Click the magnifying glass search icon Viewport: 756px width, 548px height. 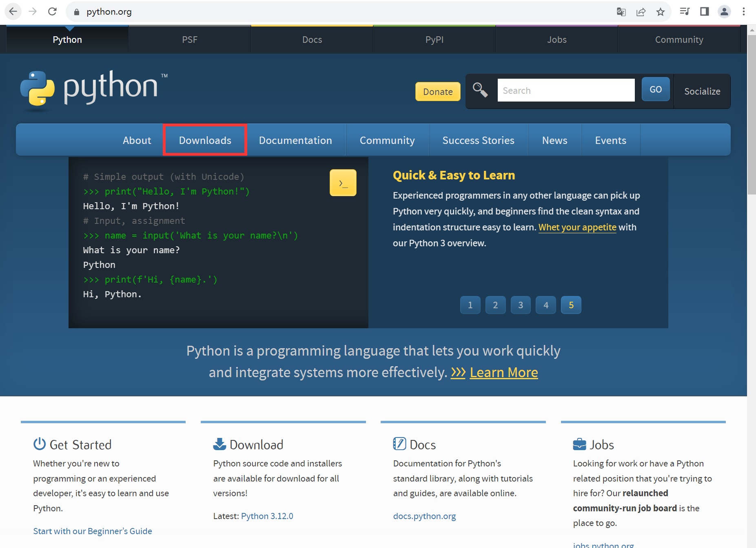click(480, 90)
